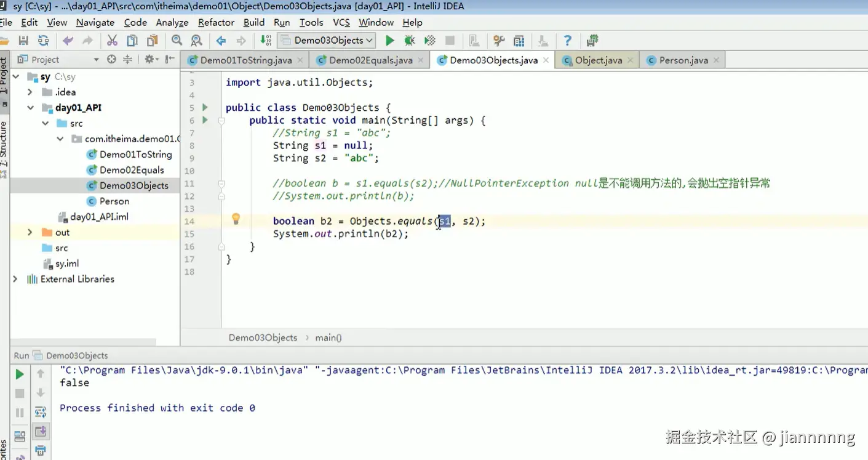Click the Print icon in Run panel

[x=41, y=451]
